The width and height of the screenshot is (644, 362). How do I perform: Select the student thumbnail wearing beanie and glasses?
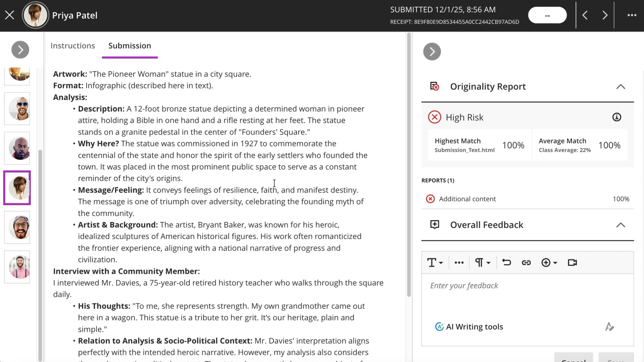pyautogui.click(x=17, y=227)
